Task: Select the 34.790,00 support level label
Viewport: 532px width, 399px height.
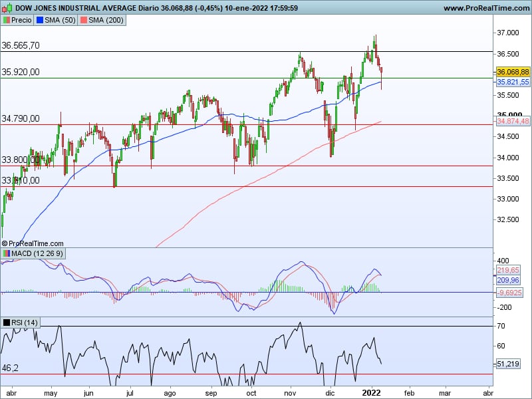Action: point(21,118)
